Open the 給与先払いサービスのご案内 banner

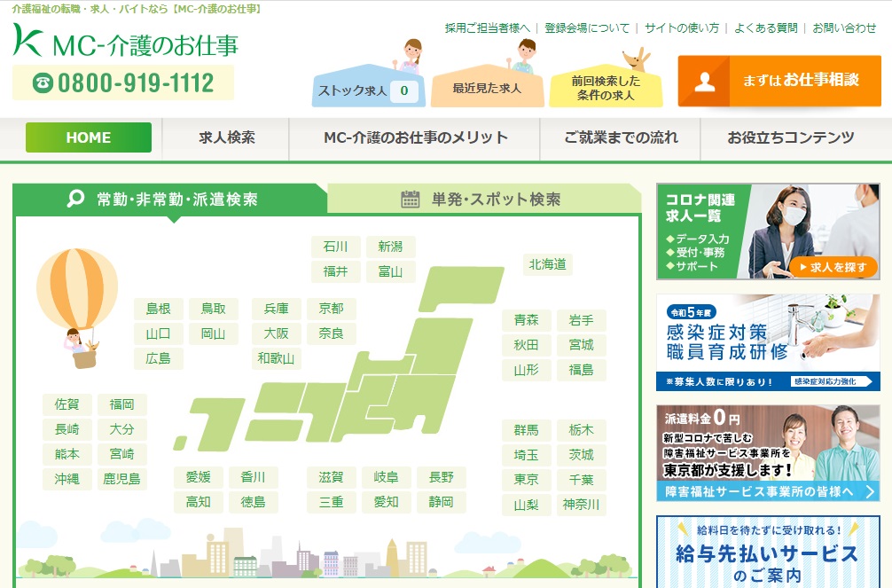coord(768,553)
